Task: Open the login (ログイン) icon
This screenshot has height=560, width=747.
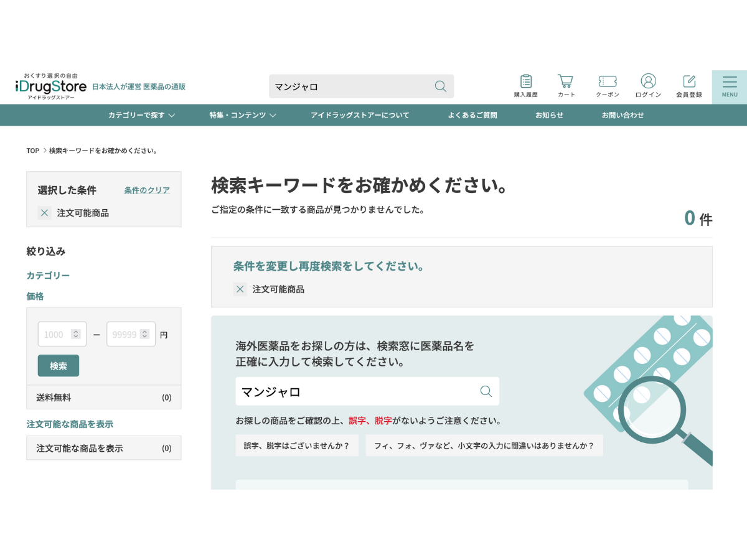Action: tap(648, 86)
